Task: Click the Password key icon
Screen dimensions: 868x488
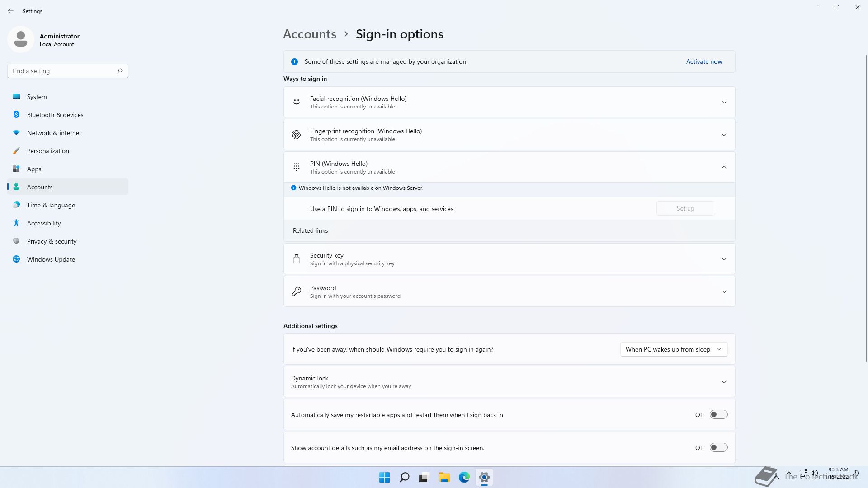Action: 297,291
